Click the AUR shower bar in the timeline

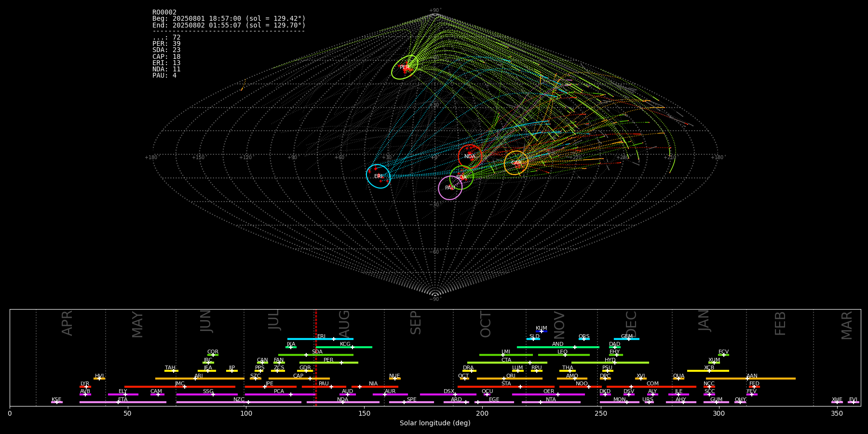pyautogui.click(x=390, y=394)
